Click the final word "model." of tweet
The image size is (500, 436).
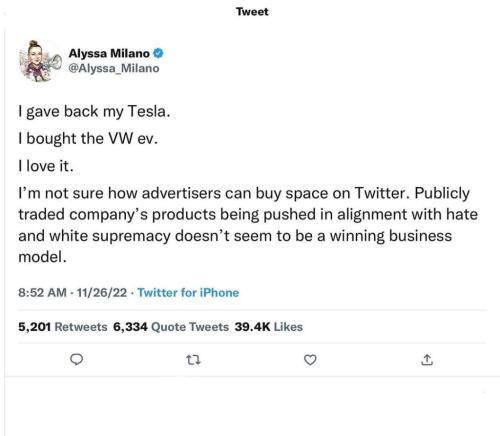tap(42, 257)
